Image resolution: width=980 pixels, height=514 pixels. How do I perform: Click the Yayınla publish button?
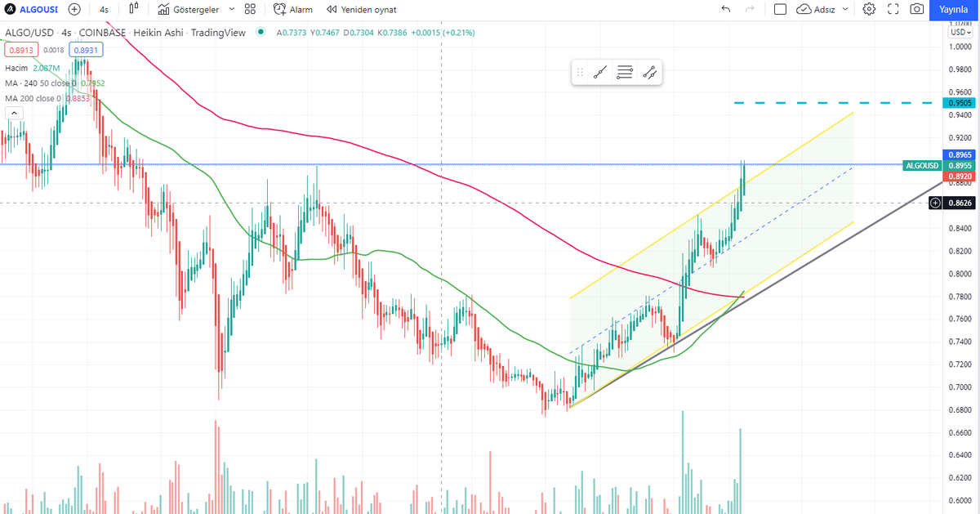(952, 10)
